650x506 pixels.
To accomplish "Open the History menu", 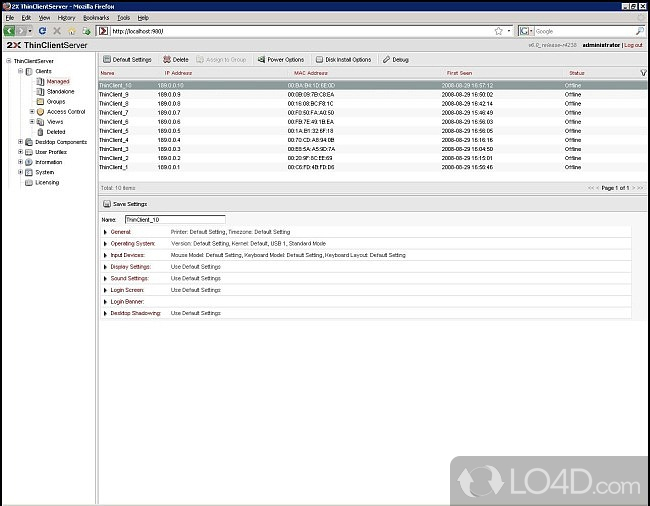I will point(66,18).
